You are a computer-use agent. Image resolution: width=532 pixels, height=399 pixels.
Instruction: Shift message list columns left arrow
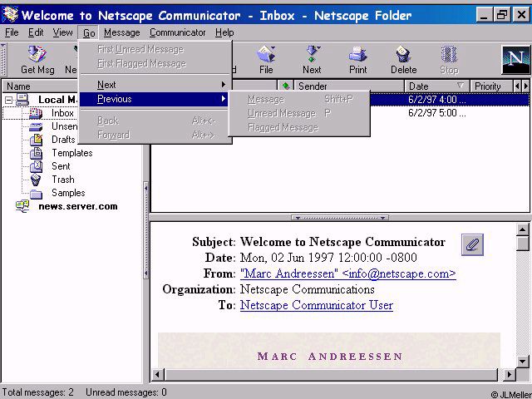517,86
